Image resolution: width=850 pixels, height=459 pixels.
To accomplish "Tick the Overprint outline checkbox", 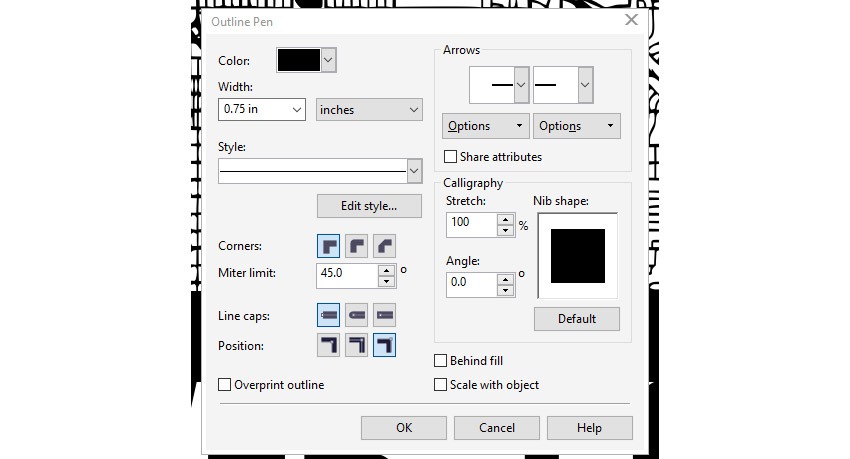I will tap(225, 385).
